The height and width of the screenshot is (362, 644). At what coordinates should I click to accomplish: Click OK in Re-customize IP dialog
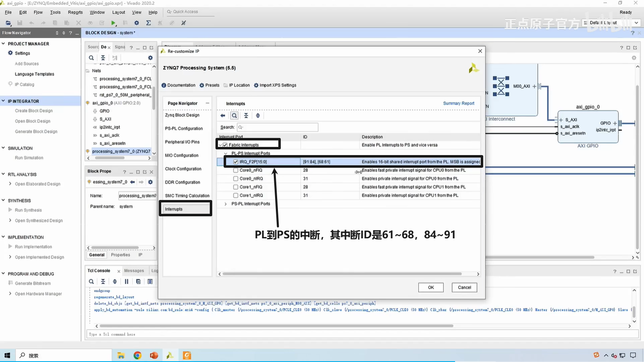point(431,287)
